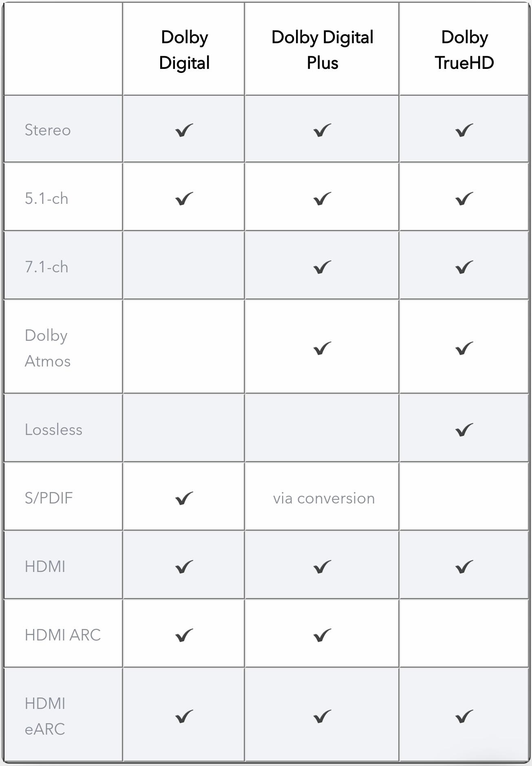Image resolution: width=532 pixels, height=766 pixels.
Task: Click the HDMI ARC checkmark under Dolby Digital Plus
Action: [322, 635]
